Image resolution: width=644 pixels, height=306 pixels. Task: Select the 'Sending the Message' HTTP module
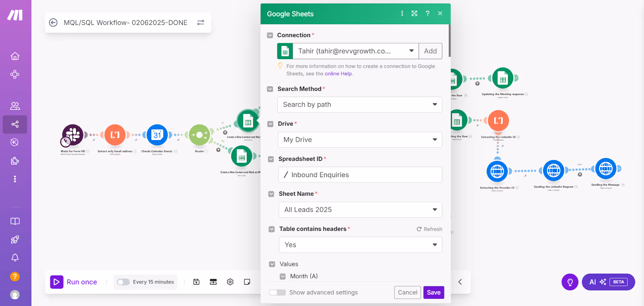coord(606,169)
